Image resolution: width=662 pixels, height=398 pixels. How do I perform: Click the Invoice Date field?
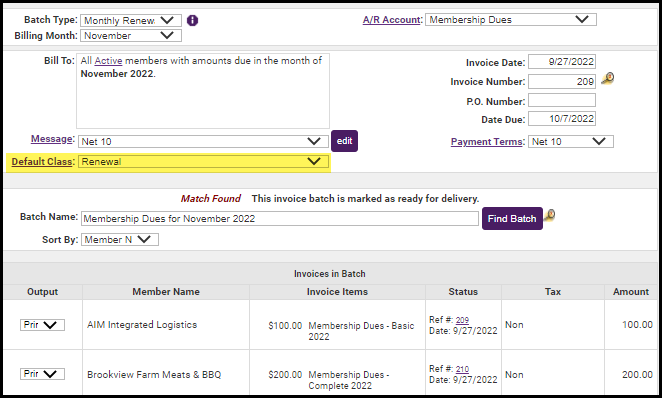pyautogui.click(x=562, y=62)
